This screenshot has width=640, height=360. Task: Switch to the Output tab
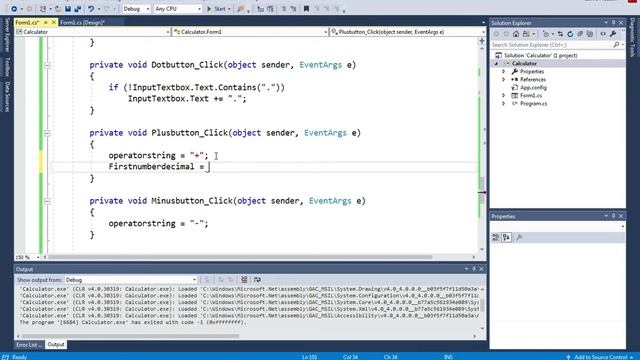pyautogui.click(x=56, y=345)
